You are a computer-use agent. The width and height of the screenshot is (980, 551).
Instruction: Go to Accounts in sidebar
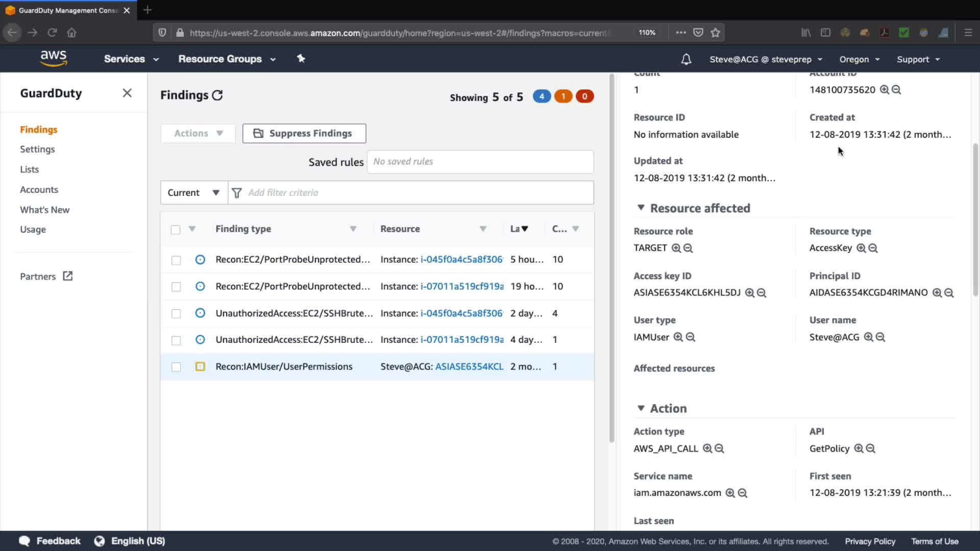[x=39, y=189]
